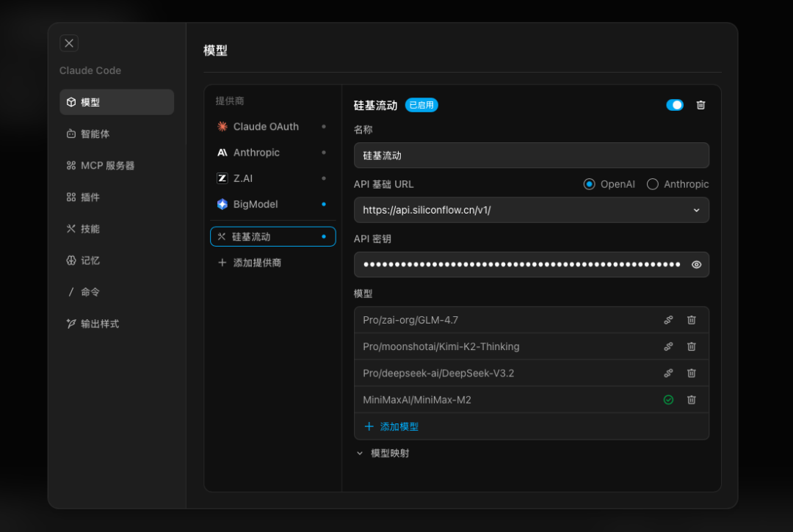
Task: Disable the 硅基流动 provider toggle switch
Action: click(674, 105)
